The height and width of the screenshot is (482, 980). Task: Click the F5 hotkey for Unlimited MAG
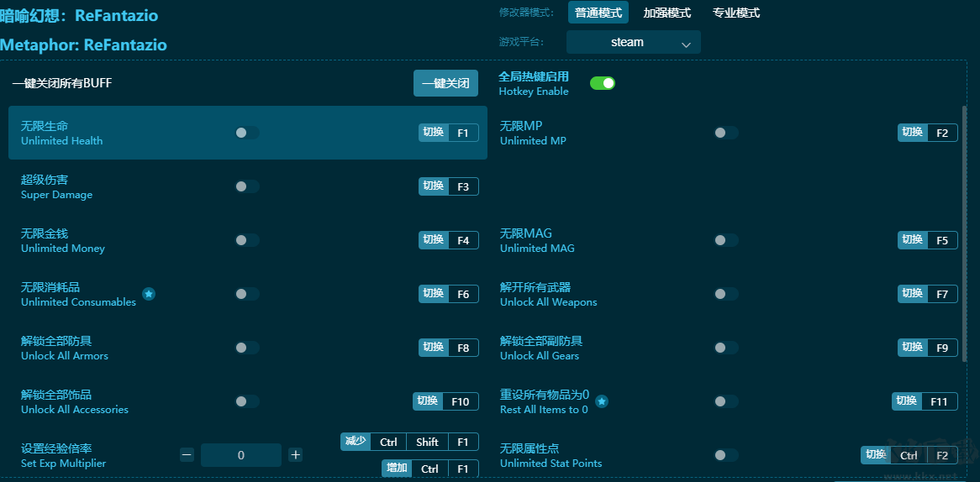(928, 240)
